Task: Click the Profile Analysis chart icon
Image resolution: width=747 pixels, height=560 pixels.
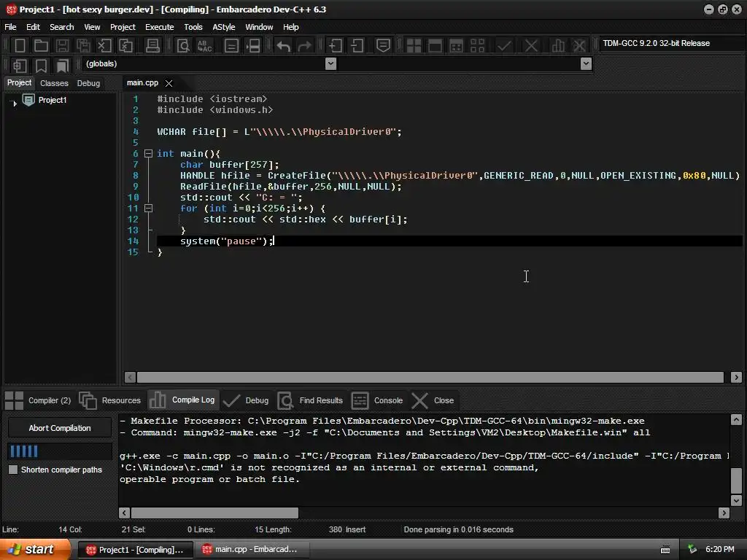Action: point(558,46)
